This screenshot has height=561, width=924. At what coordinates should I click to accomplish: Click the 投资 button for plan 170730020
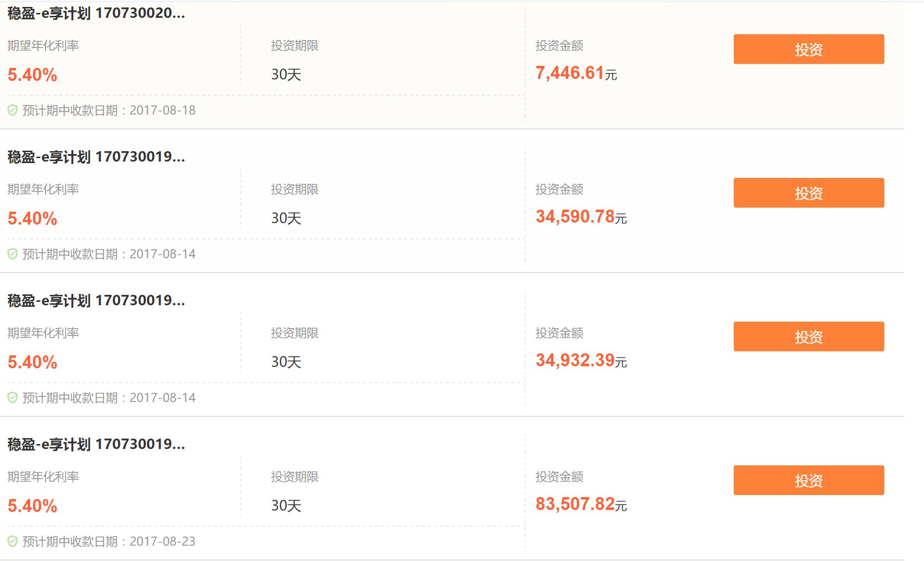pos(808,49)
